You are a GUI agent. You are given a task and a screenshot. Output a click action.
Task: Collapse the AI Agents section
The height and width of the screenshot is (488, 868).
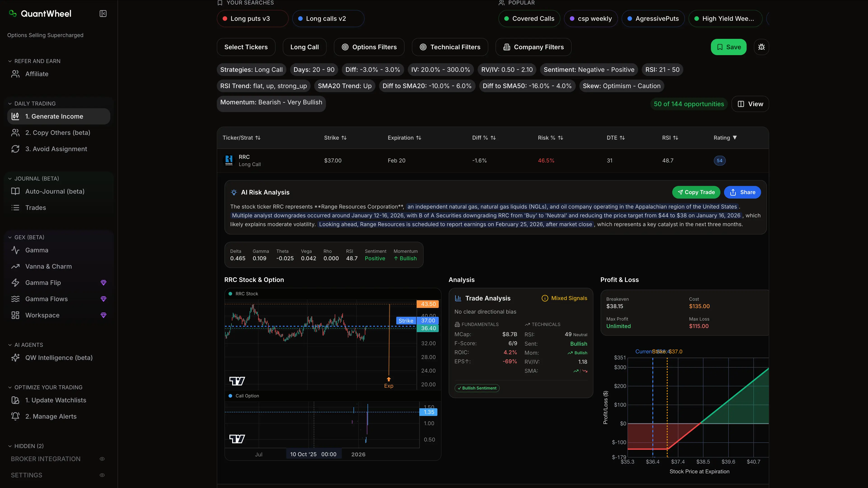point(25,345)
